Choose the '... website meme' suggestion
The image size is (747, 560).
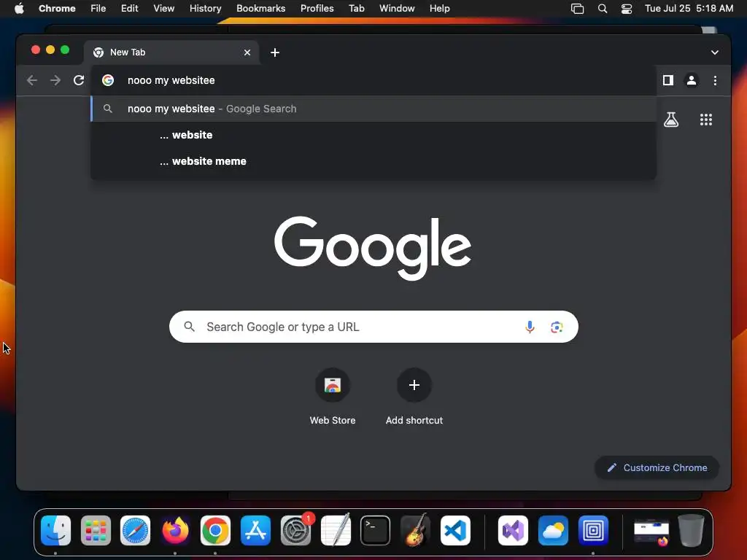pos(373,161)
